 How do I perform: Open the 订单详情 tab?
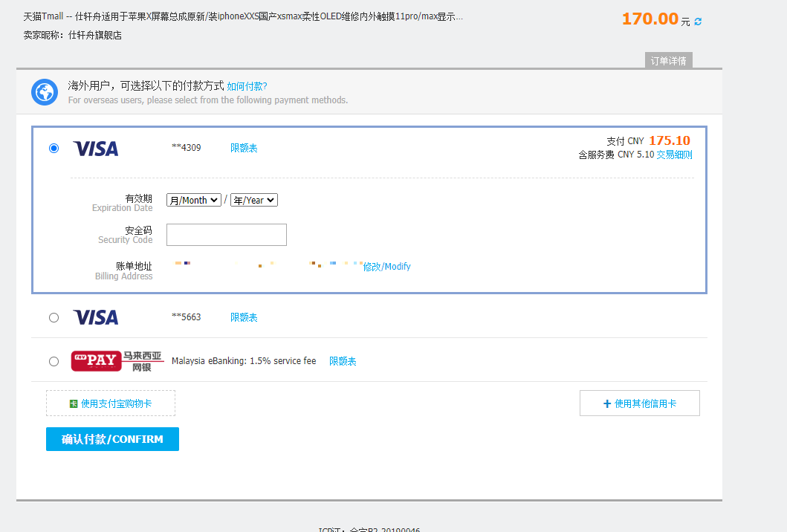[x=669, y=61]
